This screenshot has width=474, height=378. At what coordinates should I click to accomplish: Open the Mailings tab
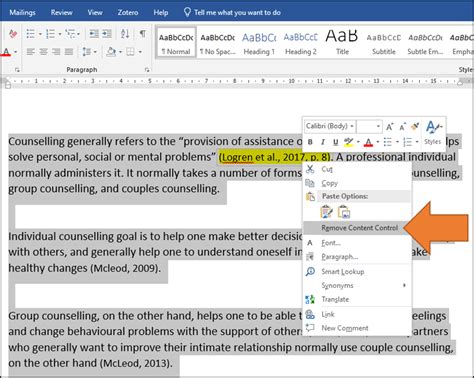(22, 13)
